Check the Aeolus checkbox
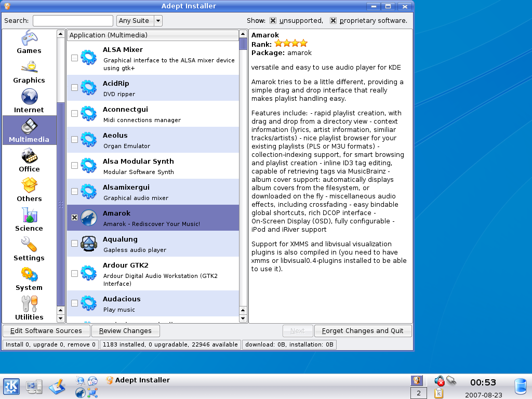This screenshot has height=399, width=532. 75,139
